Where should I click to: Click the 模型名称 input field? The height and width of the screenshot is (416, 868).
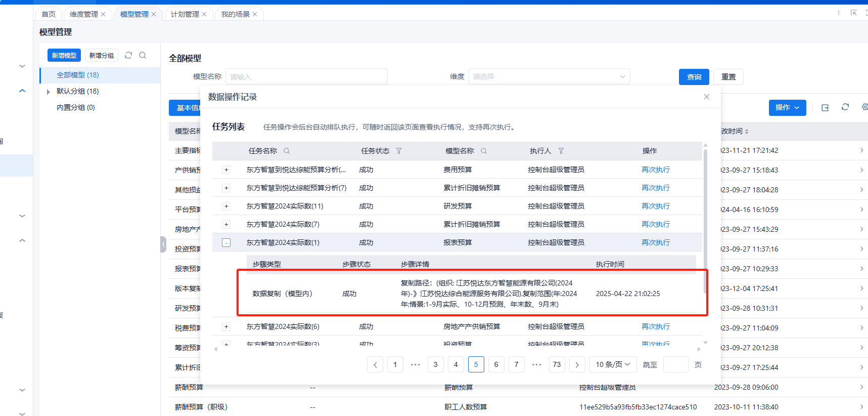coord(306,76)
